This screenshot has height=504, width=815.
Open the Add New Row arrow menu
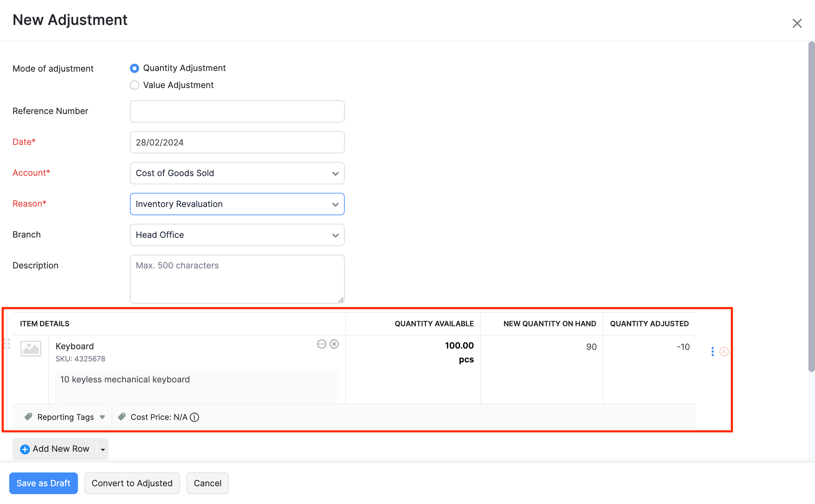point(103,449)
